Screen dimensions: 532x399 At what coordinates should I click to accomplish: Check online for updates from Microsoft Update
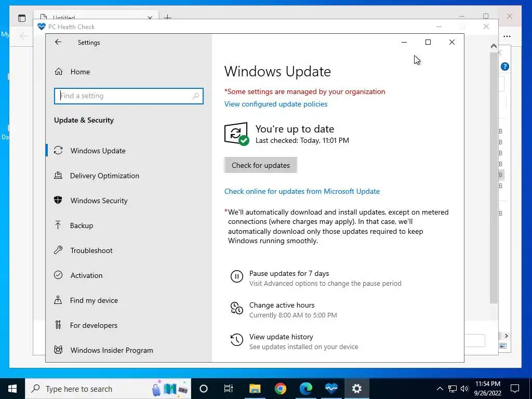(x=302, y=191)
